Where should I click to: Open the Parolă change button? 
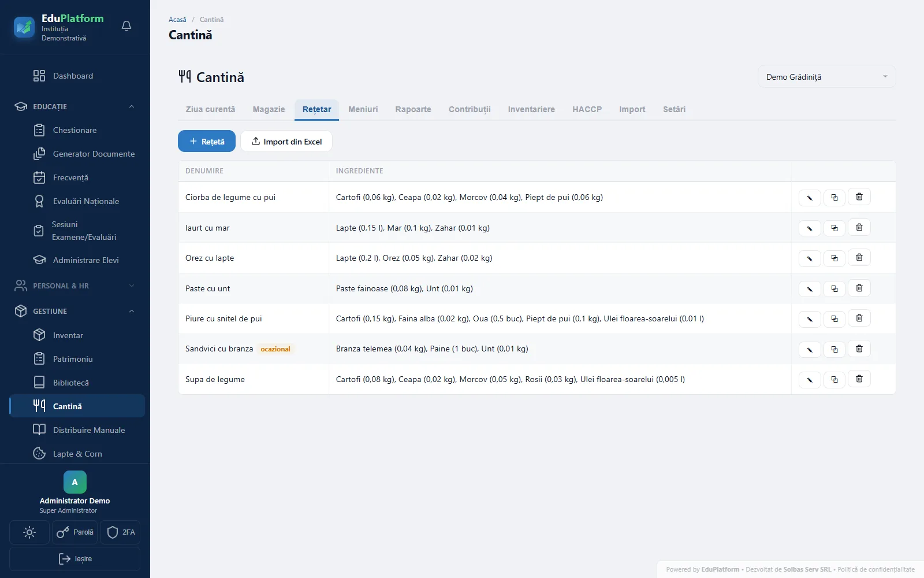pyautogui.click(x=75, y=532)
